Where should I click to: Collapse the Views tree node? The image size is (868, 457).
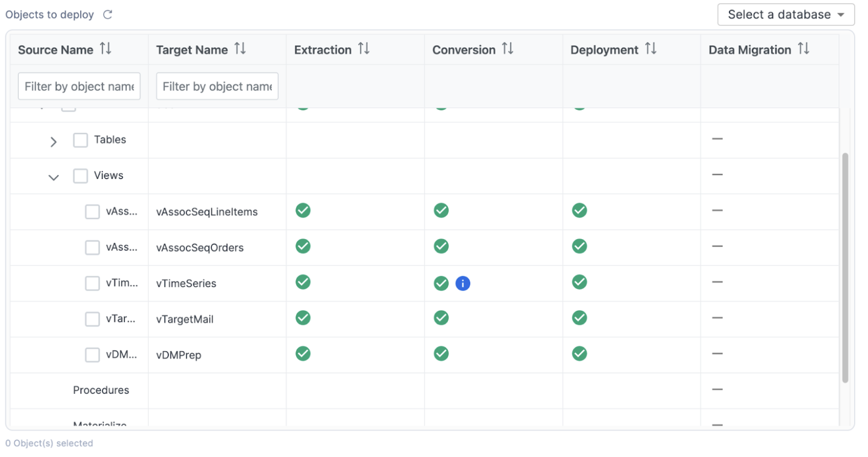pyautogui.click(x=53, y=178)
